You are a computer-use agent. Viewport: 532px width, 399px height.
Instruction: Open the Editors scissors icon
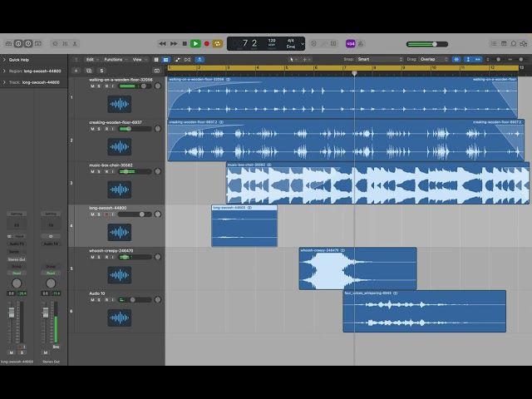(x=75, y=44)
